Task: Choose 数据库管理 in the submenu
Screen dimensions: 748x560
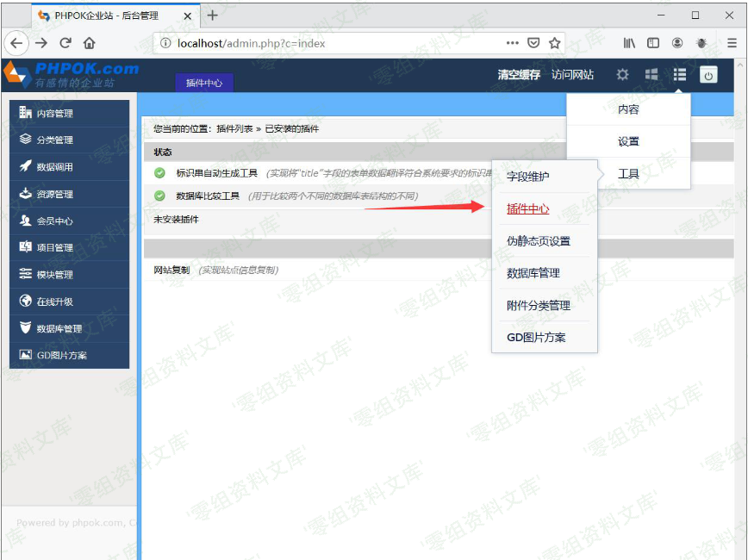Action: pos(533,273)
